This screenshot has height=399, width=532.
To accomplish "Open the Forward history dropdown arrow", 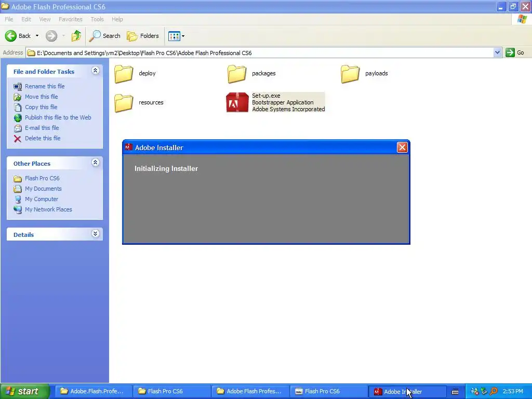I will pos(63,36).
